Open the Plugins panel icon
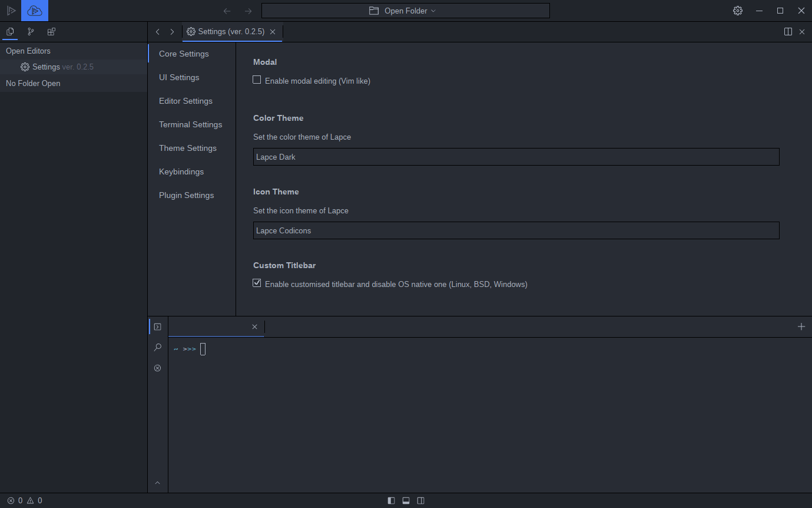This screenshot has width=812, height=508. point(51,32)
